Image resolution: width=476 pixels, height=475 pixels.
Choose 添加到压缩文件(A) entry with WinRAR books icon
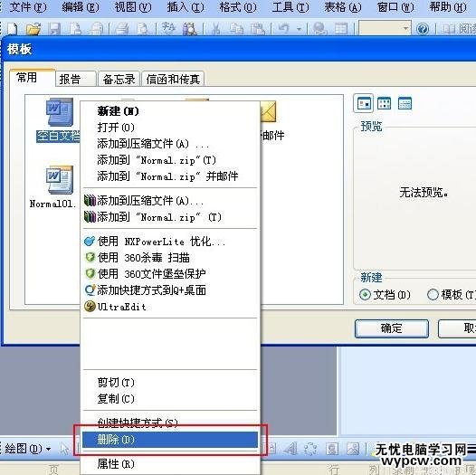(x=170, y=201)
